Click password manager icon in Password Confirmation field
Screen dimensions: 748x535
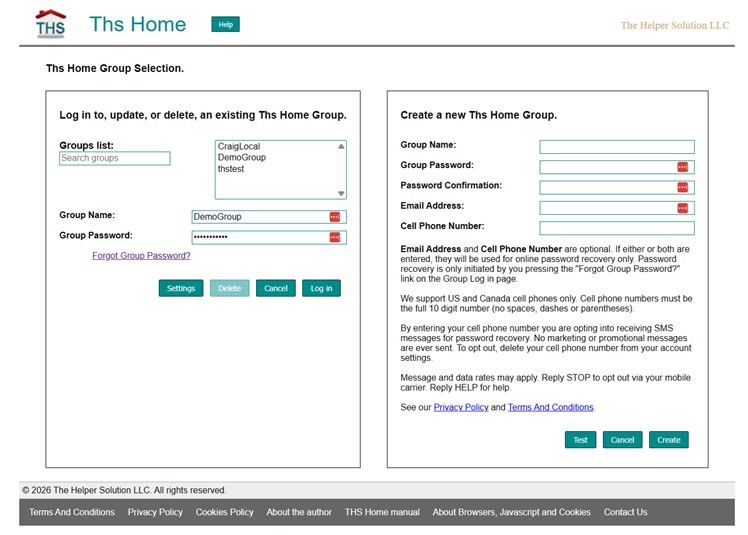[x=683, y=188]
